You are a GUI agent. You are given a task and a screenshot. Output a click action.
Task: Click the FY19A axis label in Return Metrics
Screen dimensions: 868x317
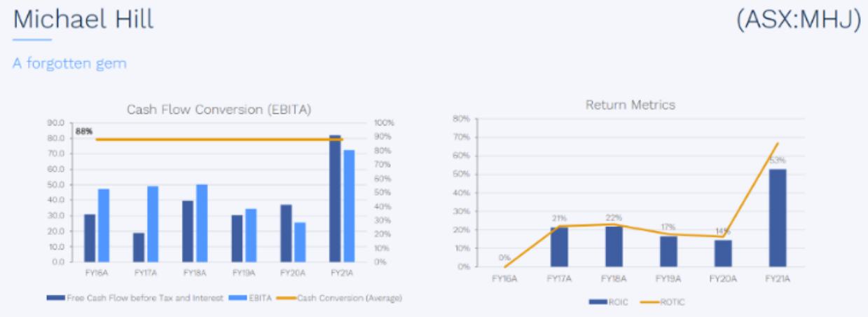point(668,278)
